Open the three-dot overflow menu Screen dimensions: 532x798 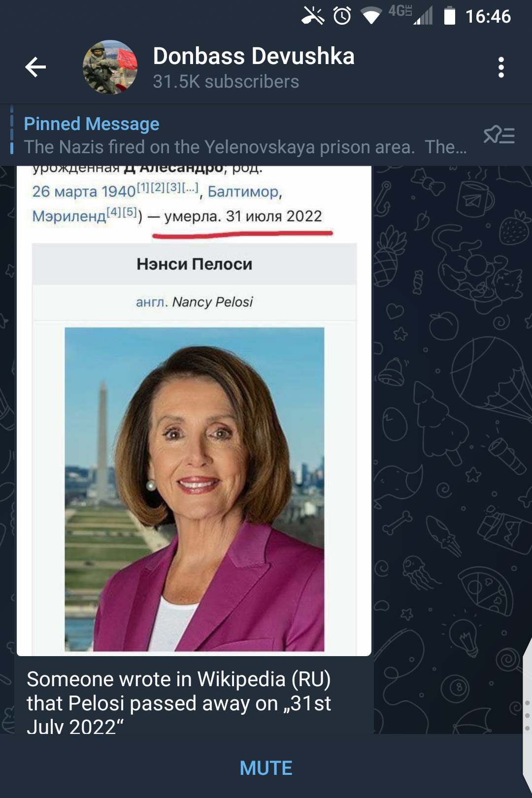501,67
